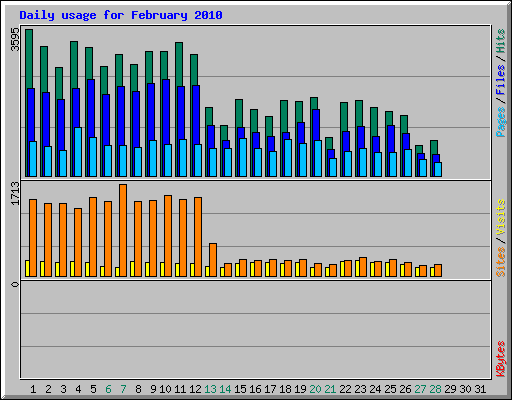This screenshot has width=512, height=400.
Task: Click the blue Files legend label
Action: click(x=500, y=79)
